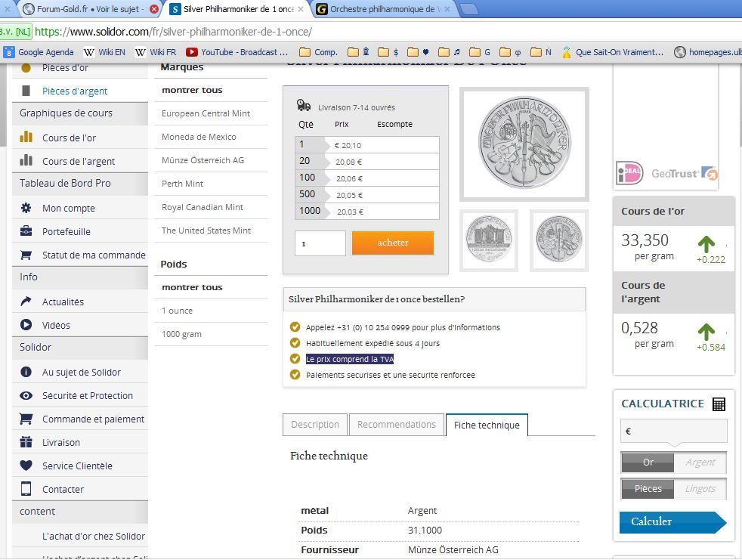Filter brands by European Central Mint
Viewport: 742px width, 560px height.
206,113
